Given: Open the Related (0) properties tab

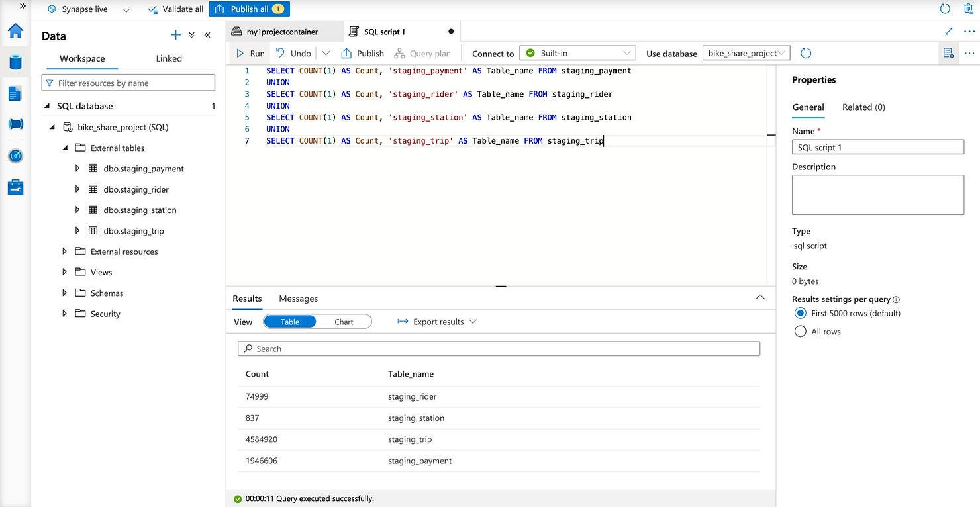Looking at the screenshot, I should tap(863, 107).
